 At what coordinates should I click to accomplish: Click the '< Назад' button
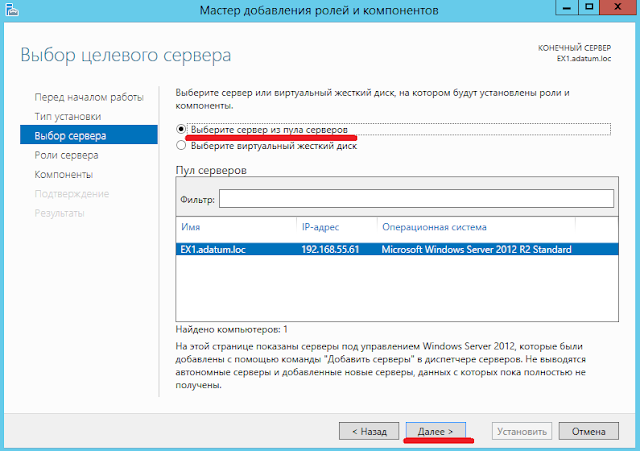(x=369, y=431)
